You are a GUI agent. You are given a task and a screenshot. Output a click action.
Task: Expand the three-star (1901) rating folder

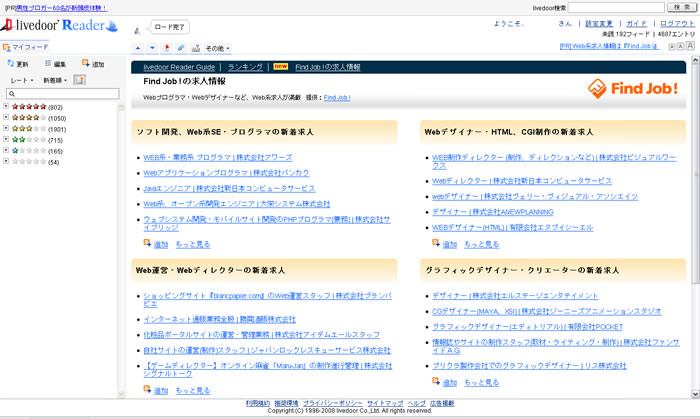click(x=6, y=129)
